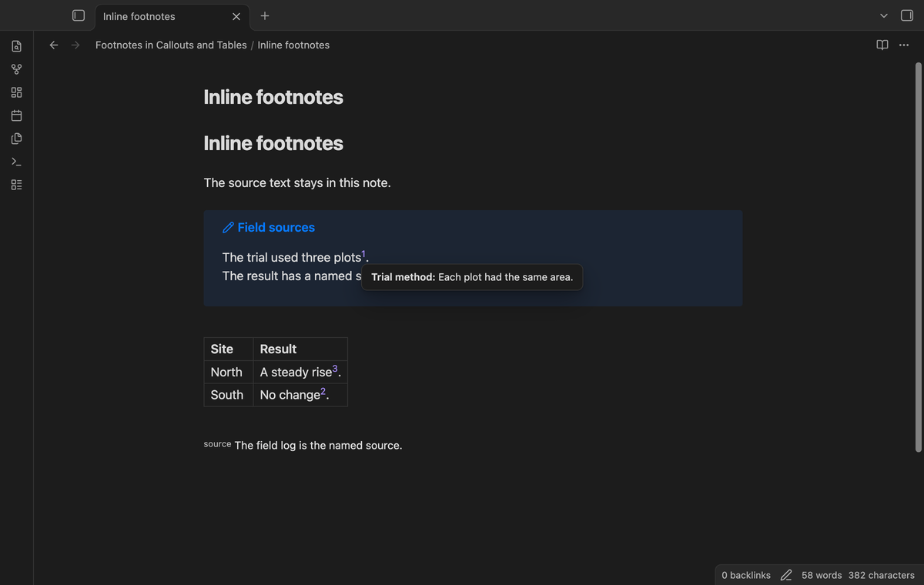Navigate back with left arrow
Screen dimensions: 924x585
[x=54, y=45]
